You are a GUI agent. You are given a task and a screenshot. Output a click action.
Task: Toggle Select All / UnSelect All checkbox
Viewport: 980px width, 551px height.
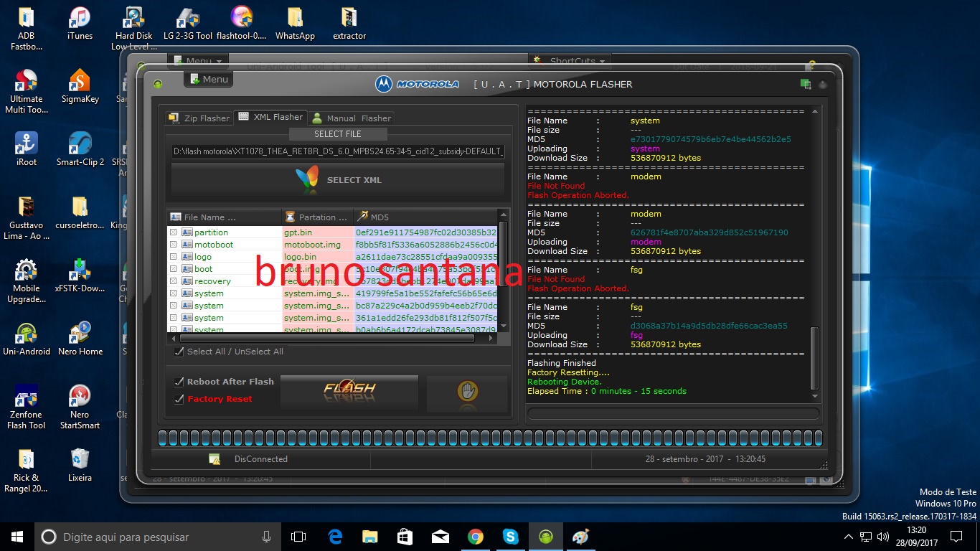(x=179, y=352)
